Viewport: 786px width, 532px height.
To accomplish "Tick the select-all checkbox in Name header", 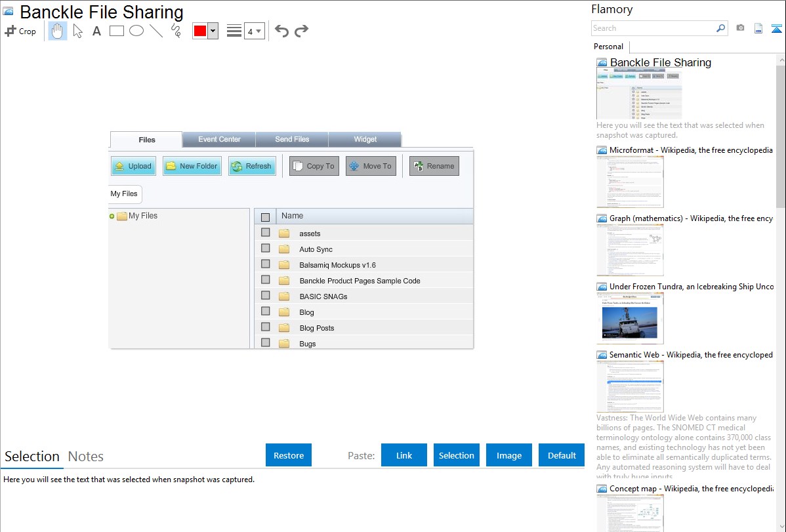I will [265, 217].
